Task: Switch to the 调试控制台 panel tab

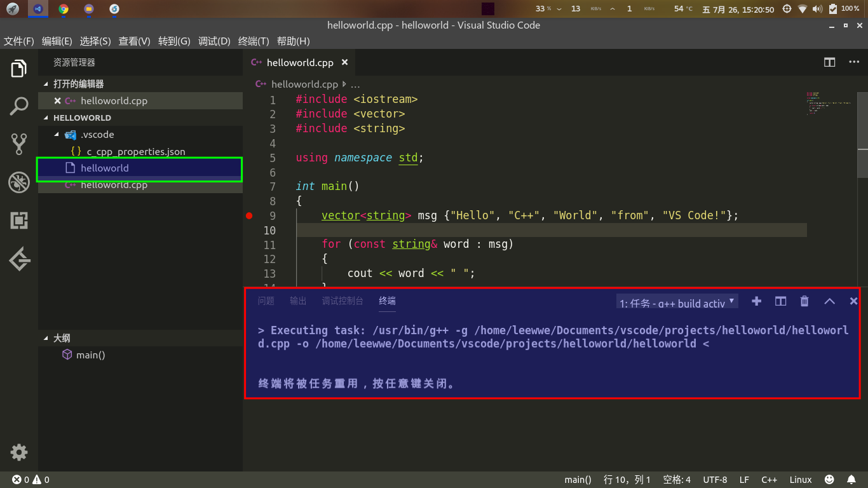Action: [342, 301]
